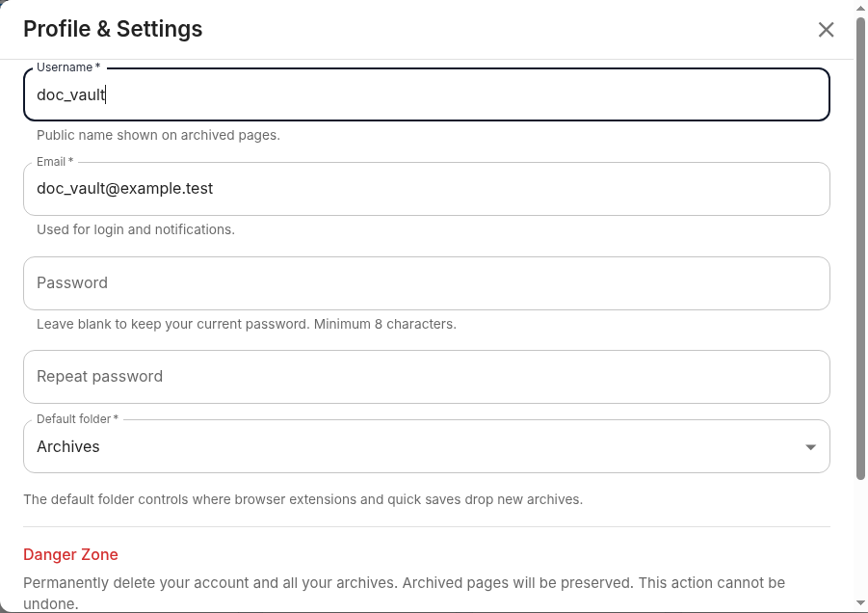Click the scrollbar up arrow
868x613 pixels.
tap(860, 8)
